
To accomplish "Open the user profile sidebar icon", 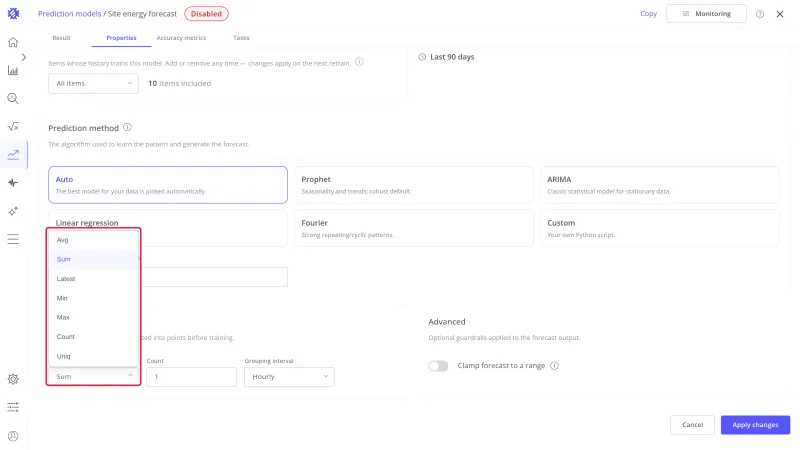I will (13, 436).
